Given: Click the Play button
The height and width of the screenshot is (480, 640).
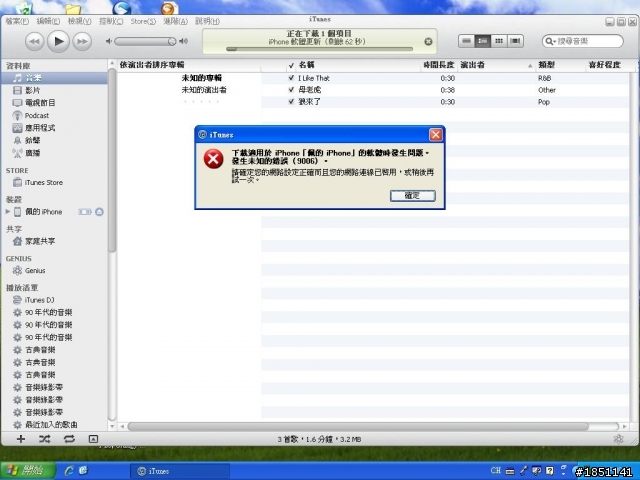Looking at the screenshot, I should pyautogui.click(x=58, y=41).
